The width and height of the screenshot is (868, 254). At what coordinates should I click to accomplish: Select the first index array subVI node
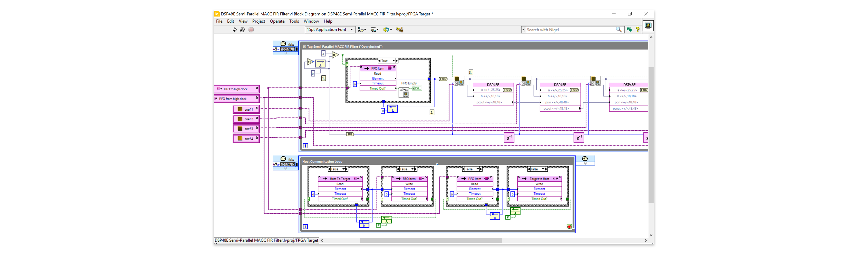459,81
